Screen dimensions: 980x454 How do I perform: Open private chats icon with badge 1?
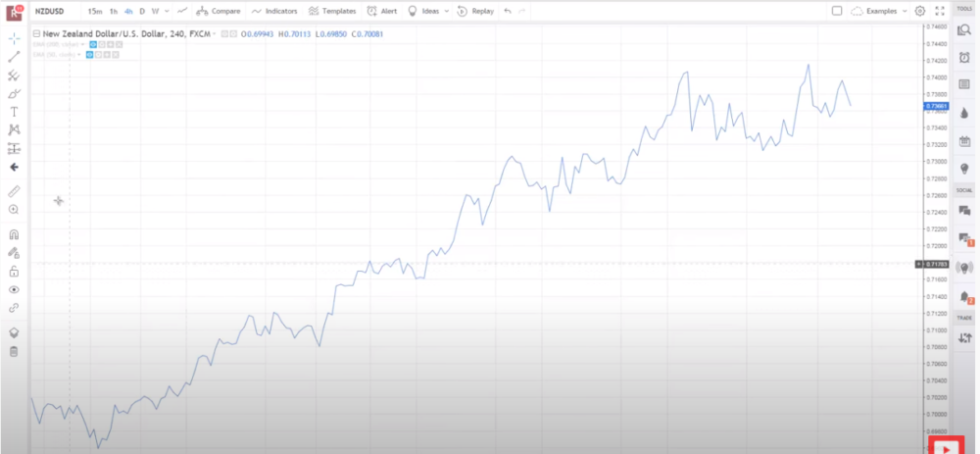[x=964, y=238]
